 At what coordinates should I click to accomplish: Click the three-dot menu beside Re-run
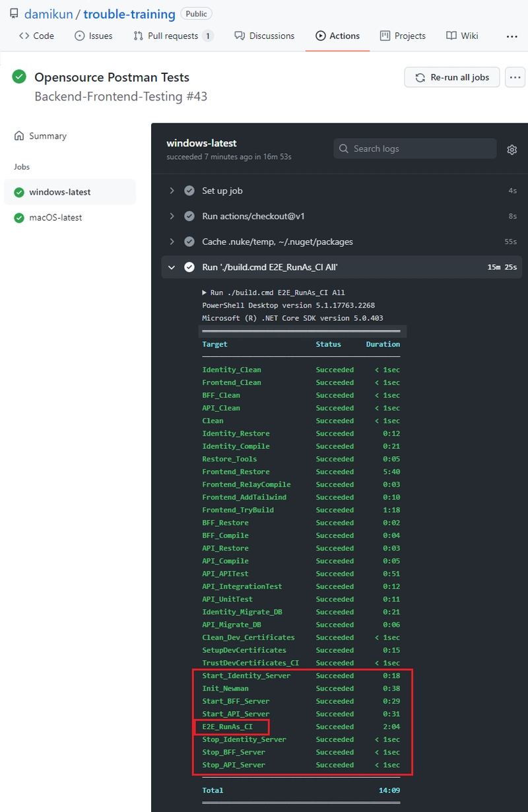tap(515, 77)
